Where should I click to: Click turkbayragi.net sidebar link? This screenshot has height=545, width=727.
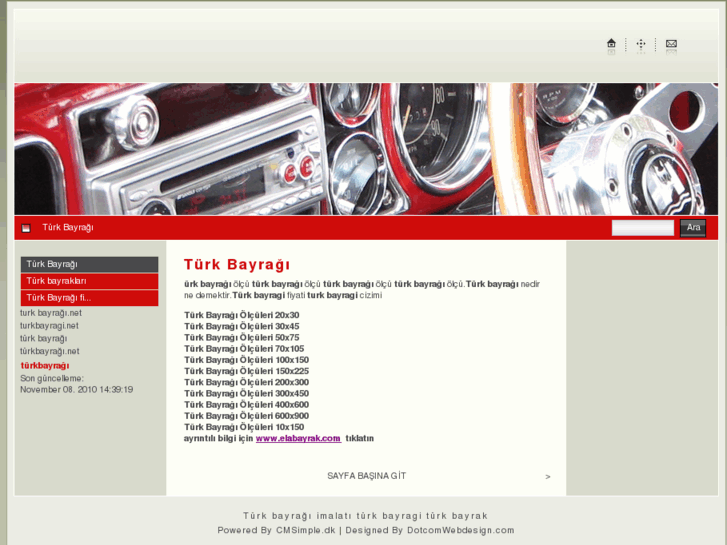[49, 326]
